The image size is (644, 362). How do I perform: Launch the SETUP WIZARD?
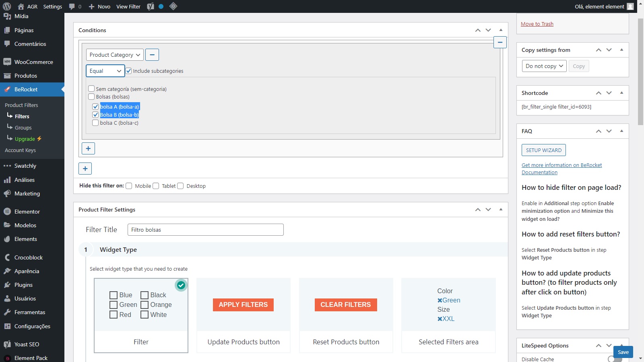tap(544, 150)
